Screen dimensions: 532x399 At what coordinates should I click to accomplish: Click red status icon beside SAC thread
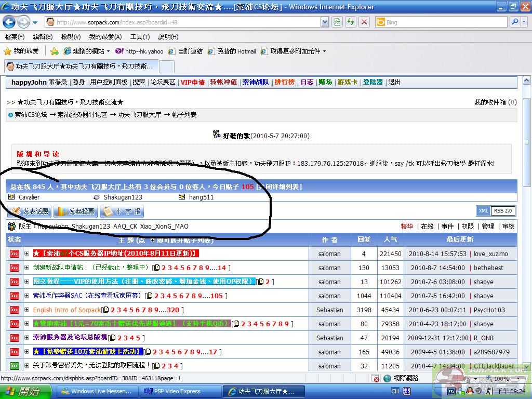click(x=14, y=296)
